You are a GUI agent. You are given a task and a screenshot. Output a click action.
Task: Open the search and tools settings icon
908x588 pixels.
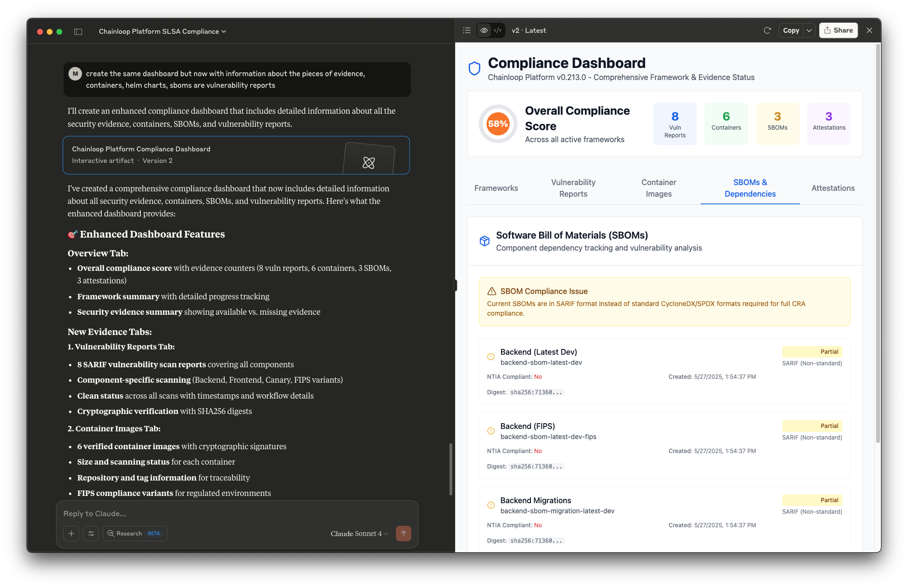coord(91,534)
